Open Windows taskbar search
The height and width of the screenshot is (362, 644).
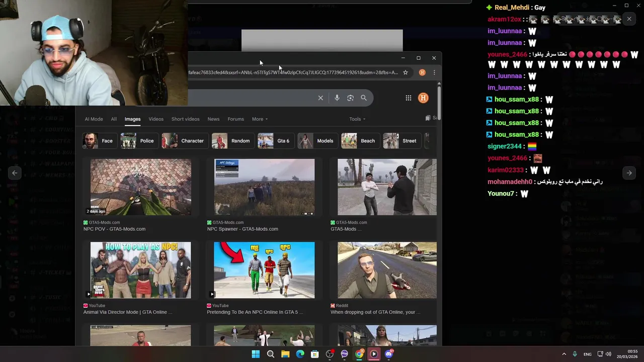pyautogui.click(x=271, y=354)
